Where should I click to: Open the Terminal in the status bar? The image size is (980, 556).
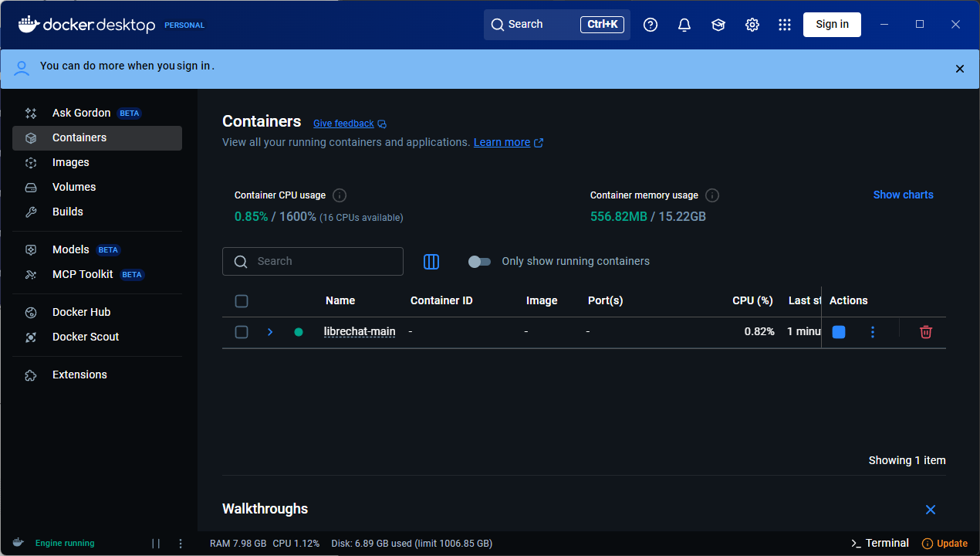pyautogui.click(x=880, y=543)
